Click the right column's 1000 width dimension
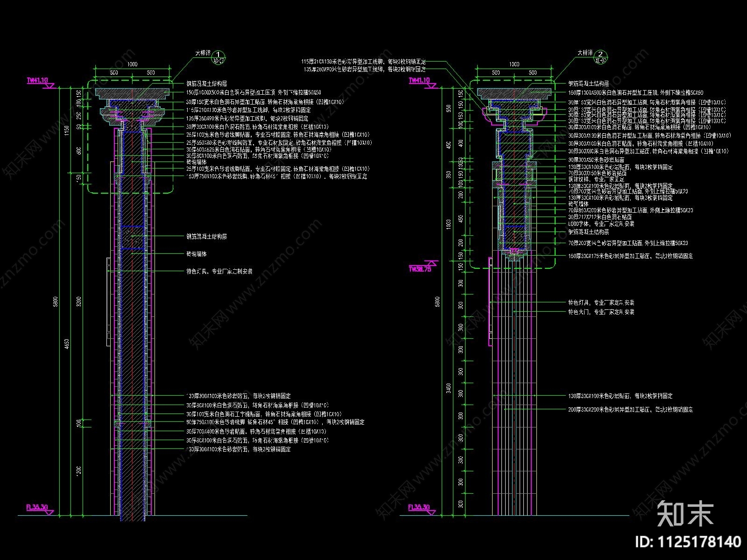 (x=514, y=64)
